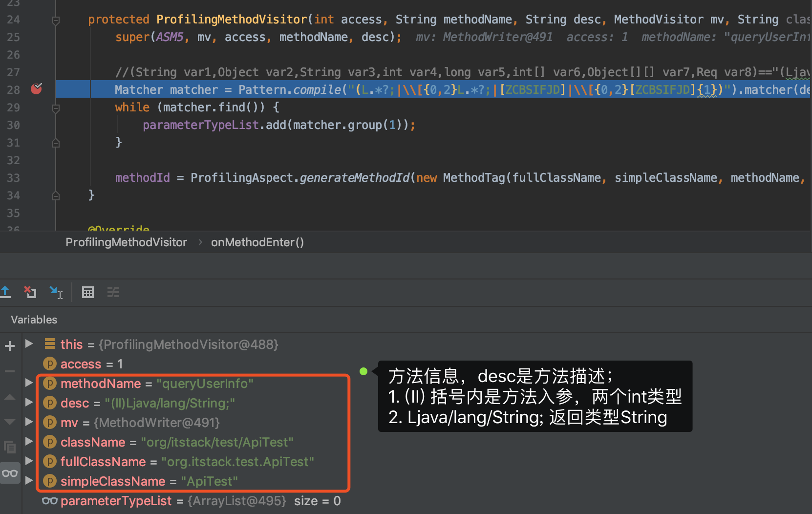
Task: Toggle the watches glasses icon in the sidebar
Action: [x=10, y=473]
